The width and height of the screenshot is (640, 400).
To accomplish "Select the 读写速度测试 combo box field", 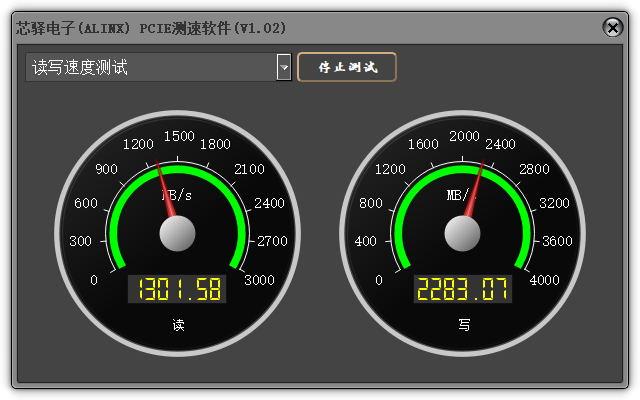I will point(158,67).
